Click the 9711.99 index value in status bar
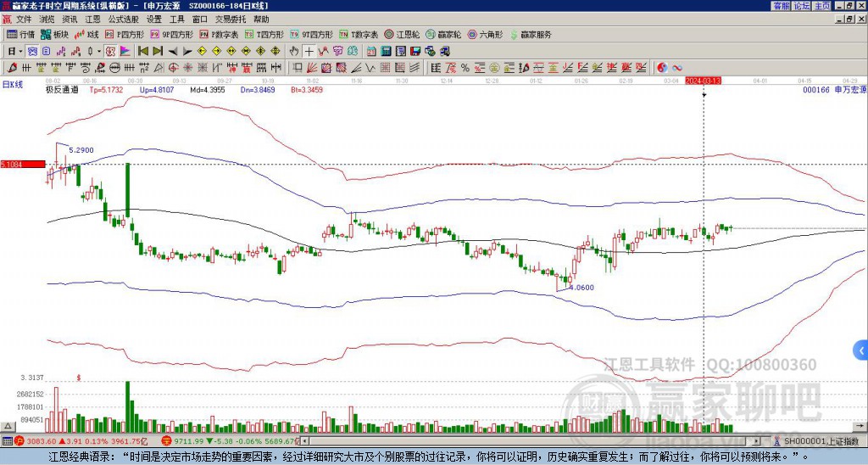The height and width of the screenshot is (465, 868). pos(189,441)
